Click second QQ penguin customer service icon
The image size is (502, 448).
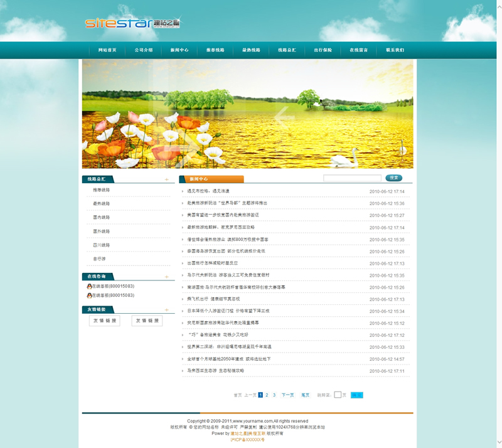click(89, 295)
